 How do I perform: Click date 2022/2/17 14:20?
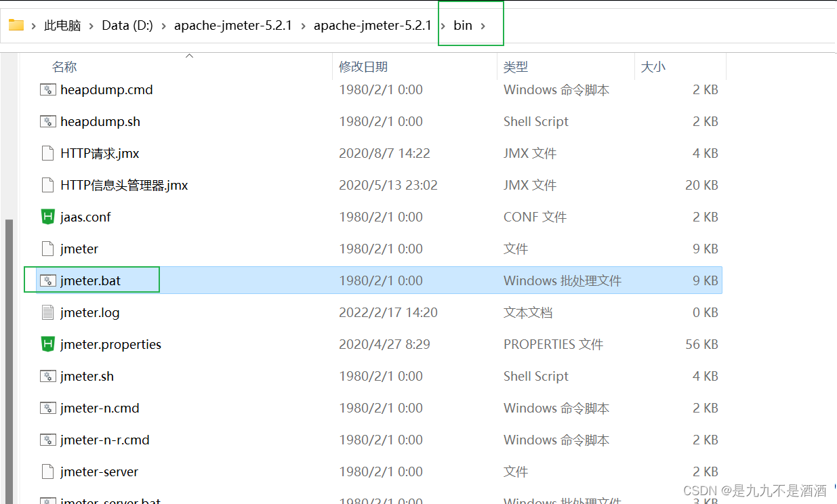(x=388, y=312)
